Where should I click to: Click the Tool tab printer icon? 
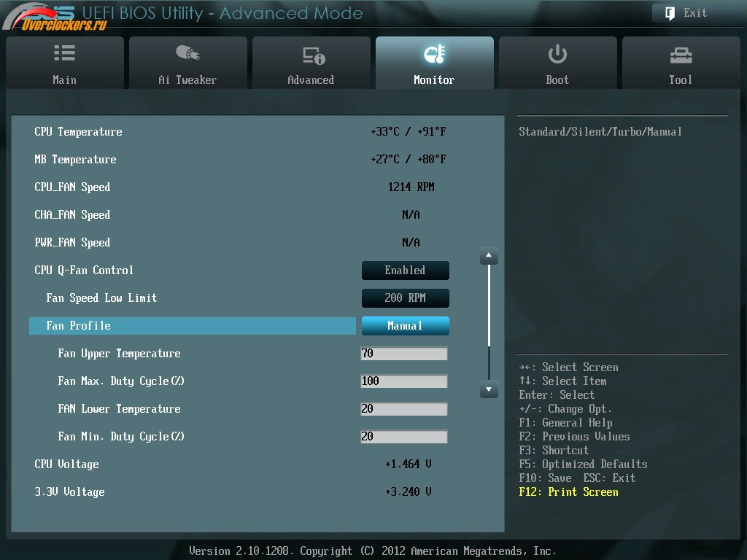681,55
